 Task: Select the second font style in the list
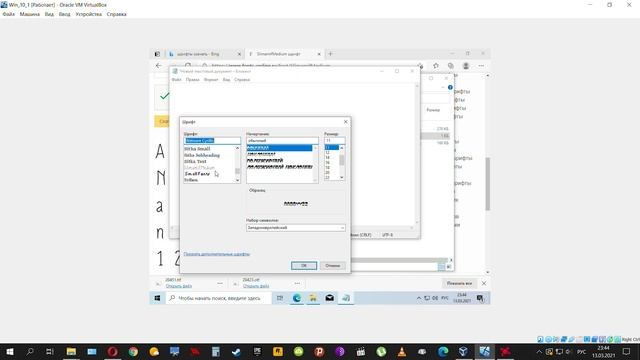pyautogui.click(x=261, y=154)
